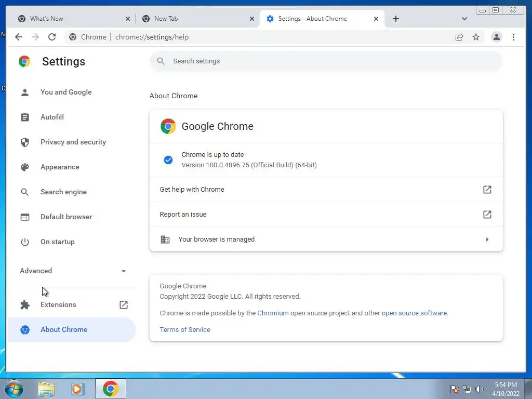532x399 pixels.
Task: Bookmark this page with the star icon
Action: pyautogui.click(x=476, y=37)
